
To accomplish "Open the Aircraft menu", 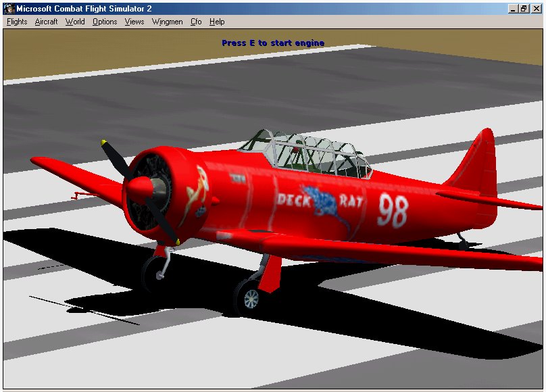I will click(46, 22).
